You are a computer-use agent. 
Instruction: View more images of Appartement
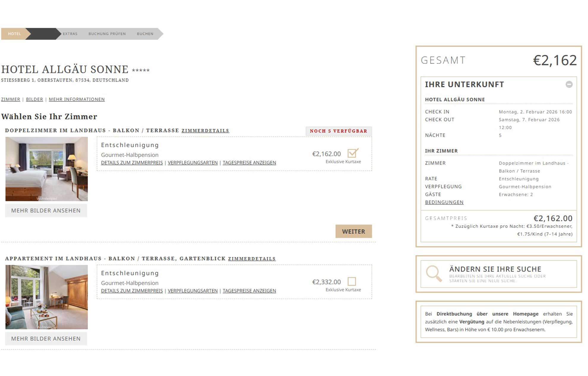point(46,339)
